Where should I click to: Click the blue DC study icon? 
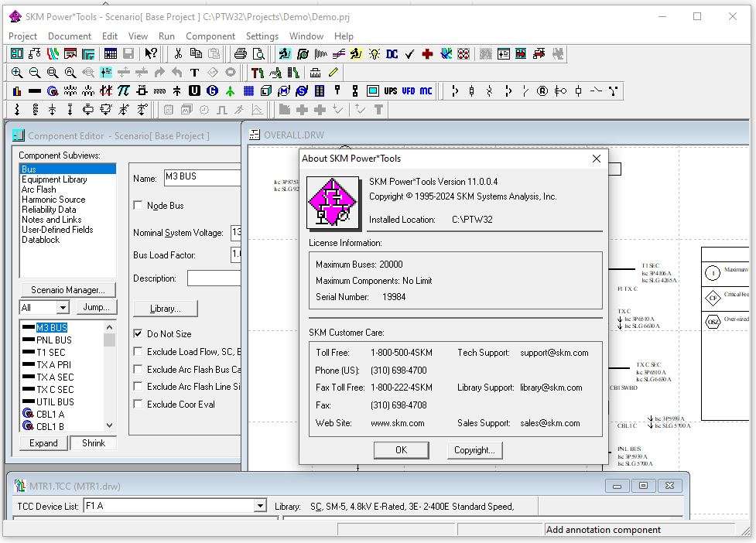tap(392, 53)
